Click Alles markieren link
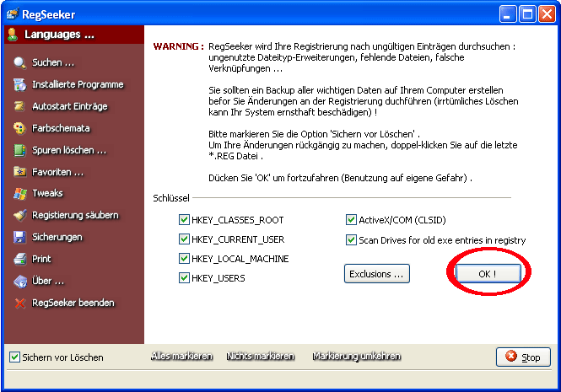 [x=181, y=357]
